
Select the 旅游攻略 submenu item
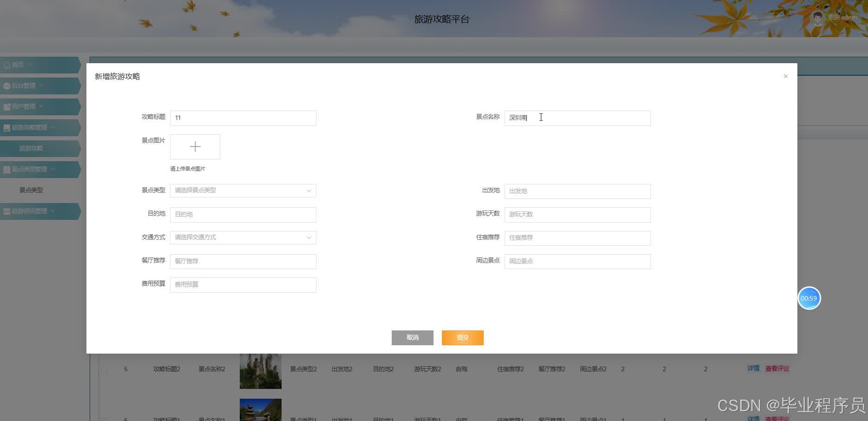click(x=40, y=149)
